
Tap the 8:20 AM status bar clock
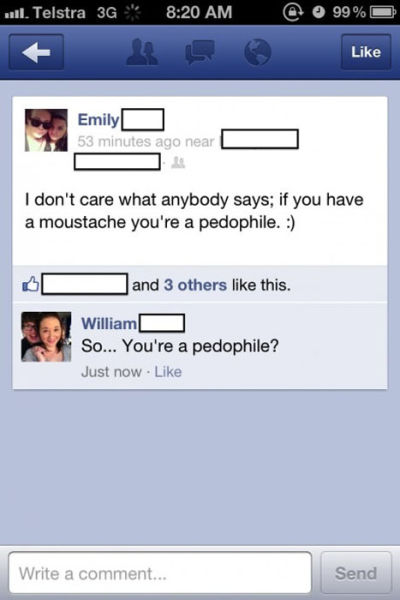pyautogui.click(x=199, y=12)
